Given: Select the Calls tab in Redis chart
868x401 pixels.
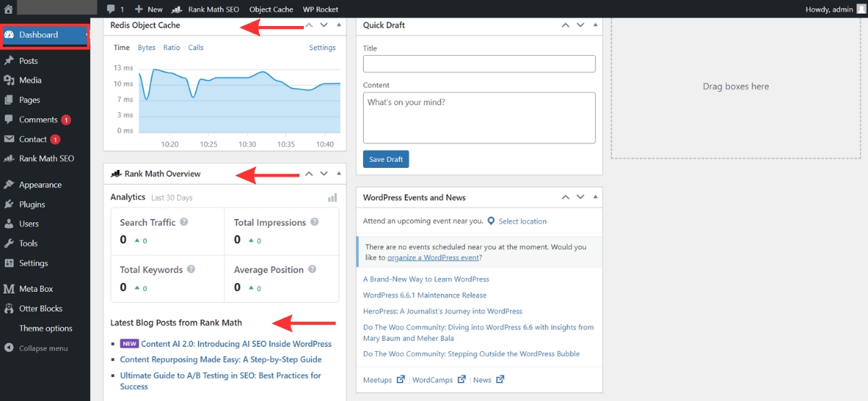Looking at the screenshot, I should [195, 47].
